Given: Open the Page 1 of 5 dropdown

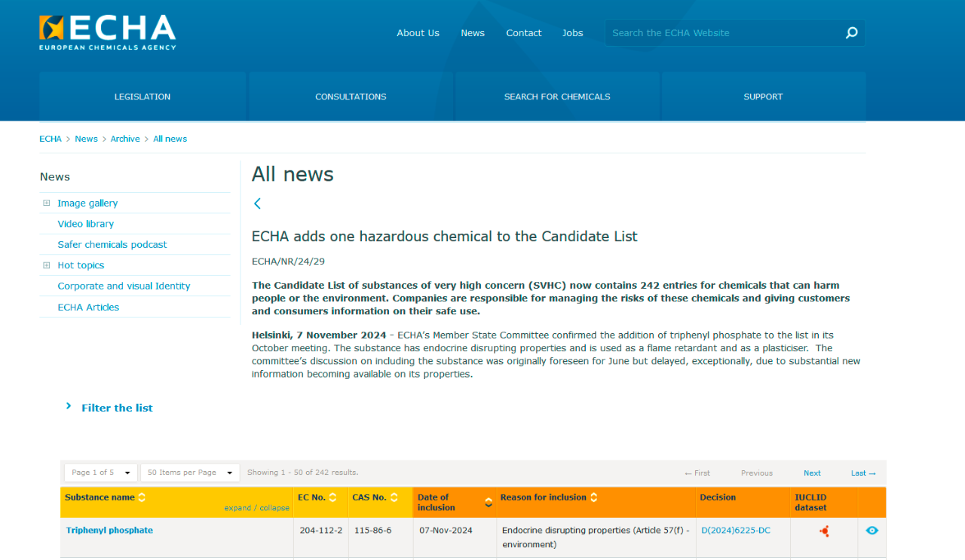Looking at the screenshot, I should pyautogui.click(x=101, y=473).
